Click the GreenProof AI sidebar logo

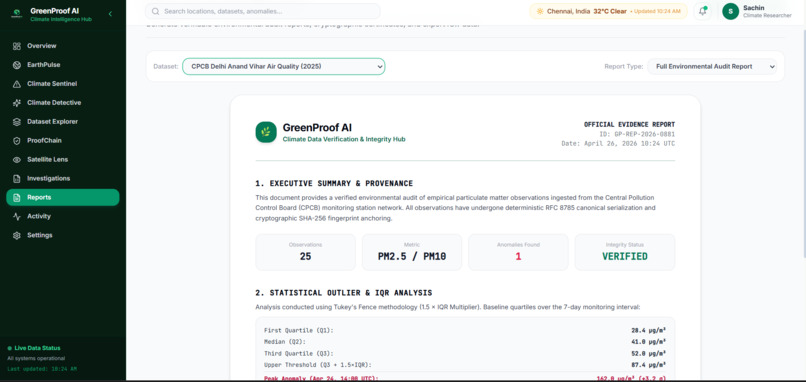coord(16,14)
